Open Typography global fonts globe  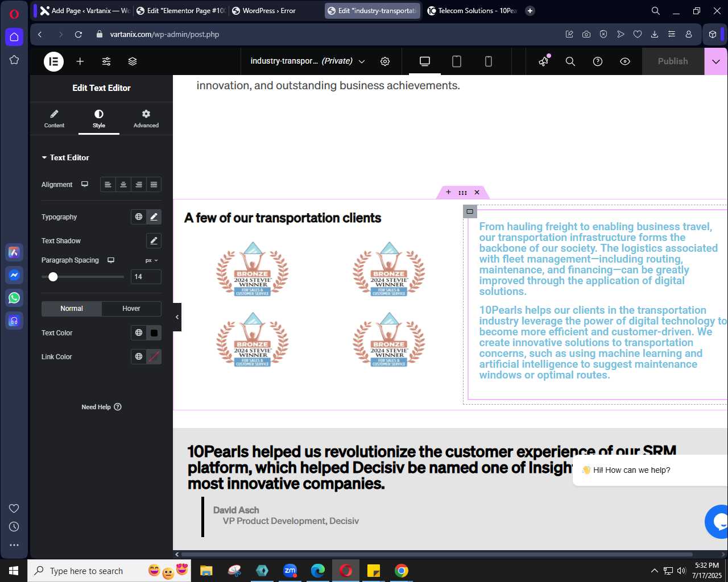tap(139, 217)
